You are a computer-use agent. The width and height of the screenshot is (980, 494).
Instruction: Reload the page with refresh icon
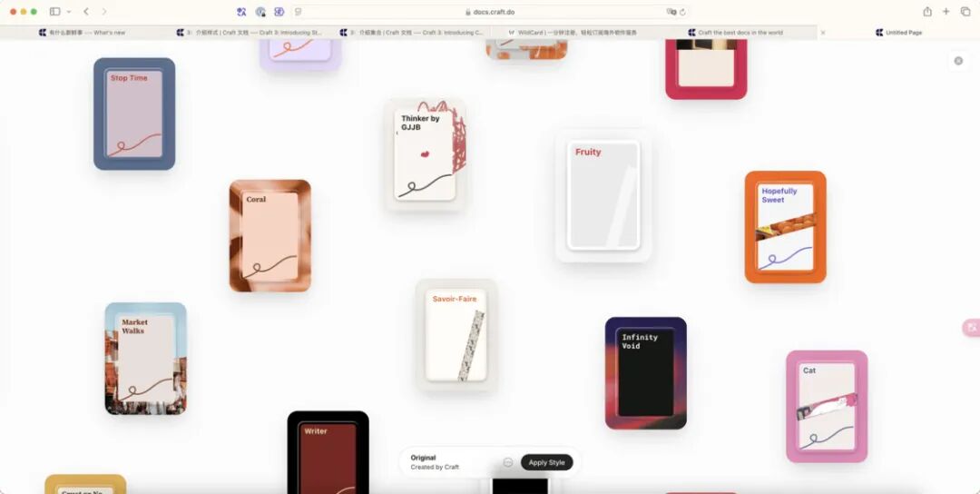(x=682, y=12)
